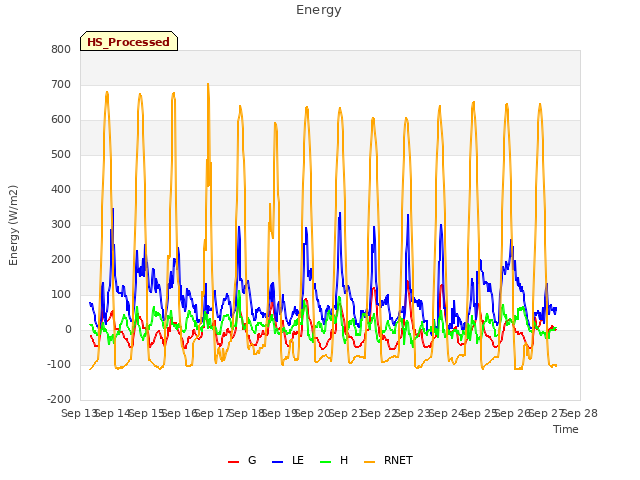Click the Energy (W/m2) axis label

[13, 225]
